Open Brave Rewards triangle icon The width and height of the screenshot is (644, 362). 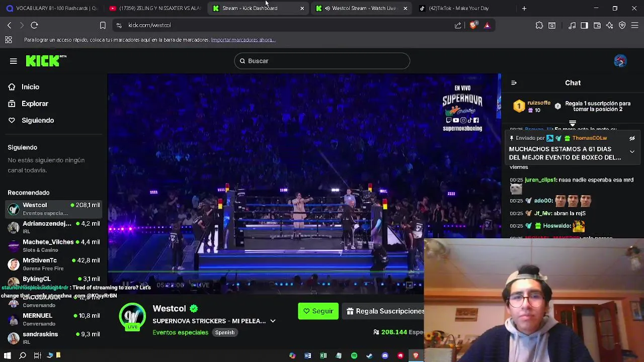487,25
